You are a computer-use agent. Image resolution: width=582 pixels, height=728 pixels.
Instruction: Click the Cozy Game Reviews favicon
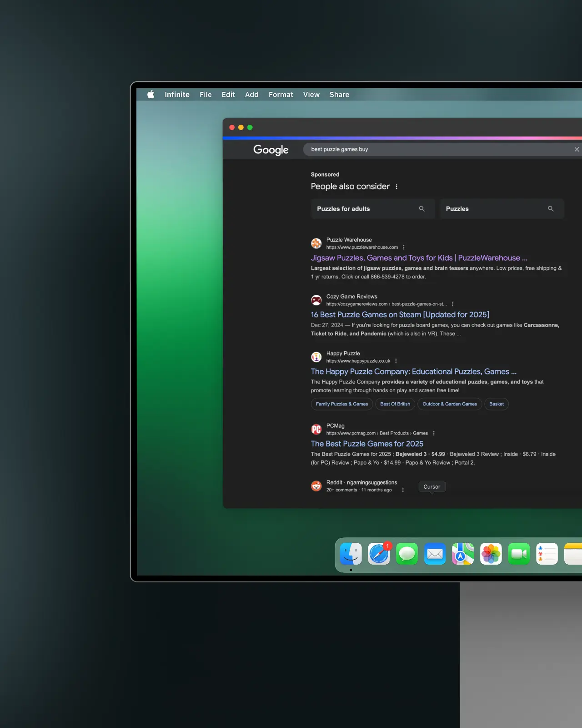(x=316, y=300)
